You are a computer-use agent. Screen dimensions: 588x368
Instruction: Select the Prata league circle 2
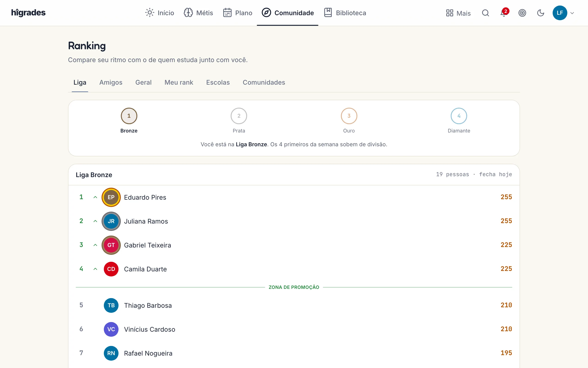point(239,116)
